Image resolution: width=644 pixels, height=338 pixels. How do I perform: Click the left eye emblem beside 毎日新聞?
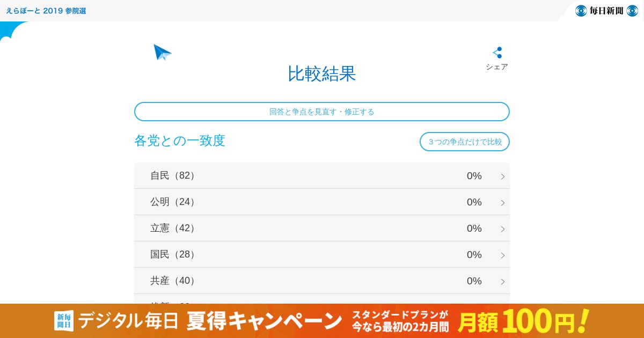coord(581,11)
